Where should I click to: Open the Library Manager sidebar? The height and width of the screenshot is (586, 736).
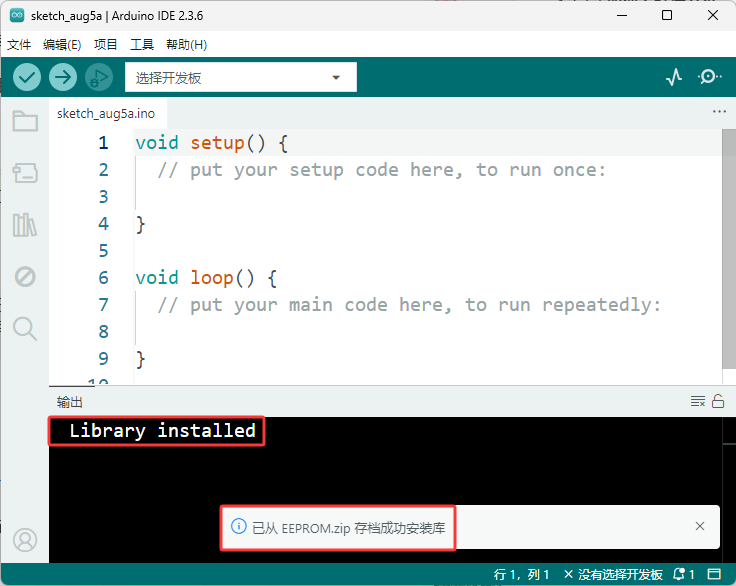click(25, 225)
